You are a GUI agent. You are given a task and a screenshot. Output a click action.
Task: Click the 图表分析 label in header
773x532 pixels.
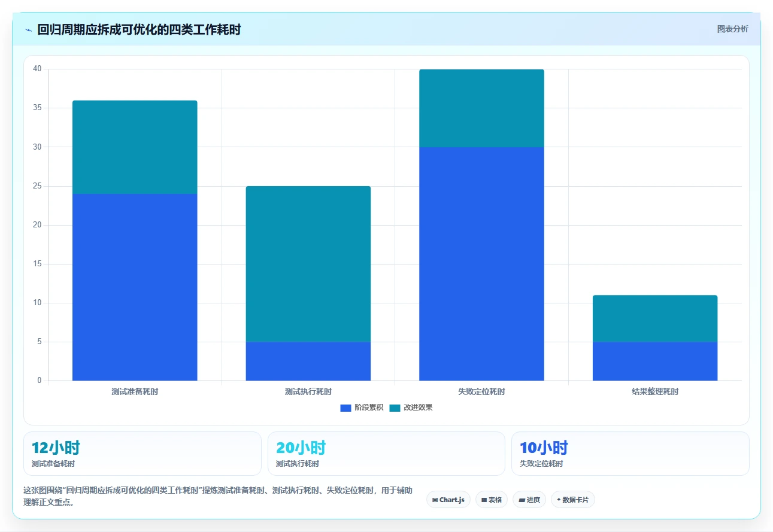click(732, 29)
